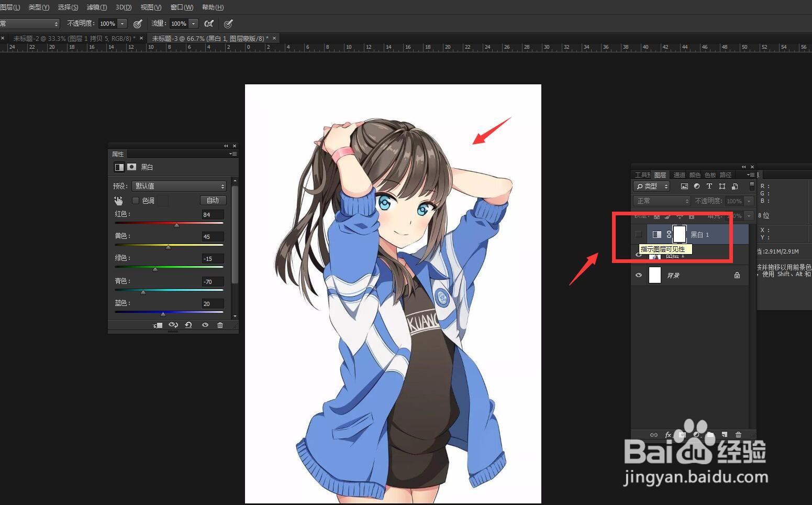Filter layers by adjustment layer icon

click(697, 186)
